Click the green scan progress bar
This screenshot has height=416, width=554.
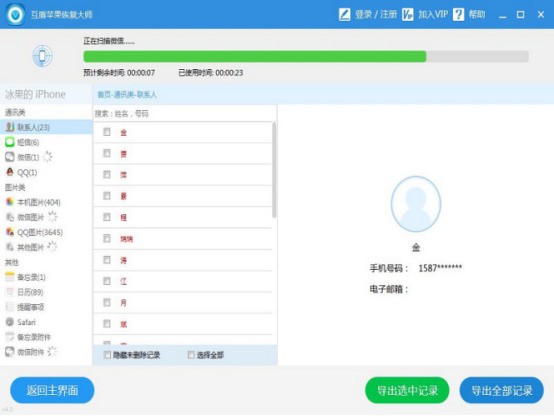[306, 57]
